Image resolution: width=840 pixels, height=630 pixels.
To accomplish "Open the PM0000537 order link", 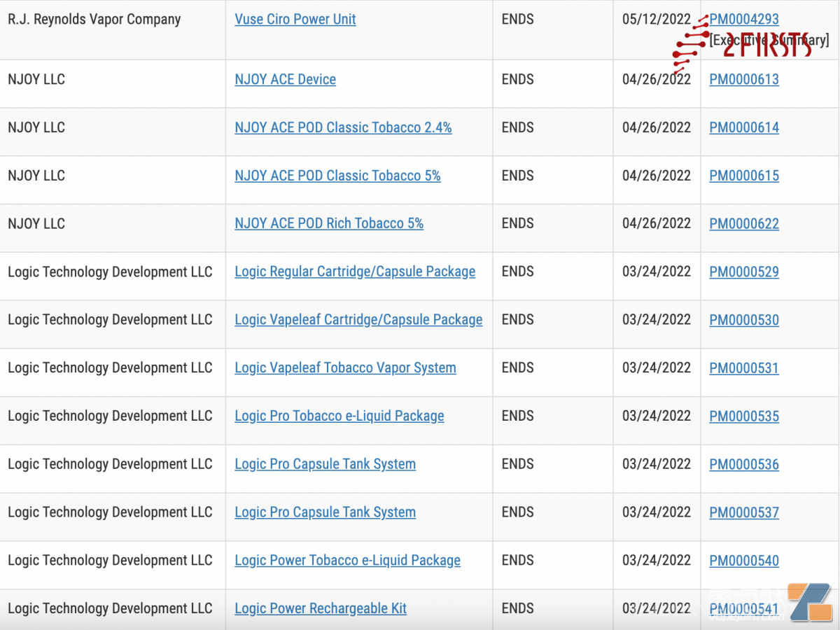I will (743, 513).
